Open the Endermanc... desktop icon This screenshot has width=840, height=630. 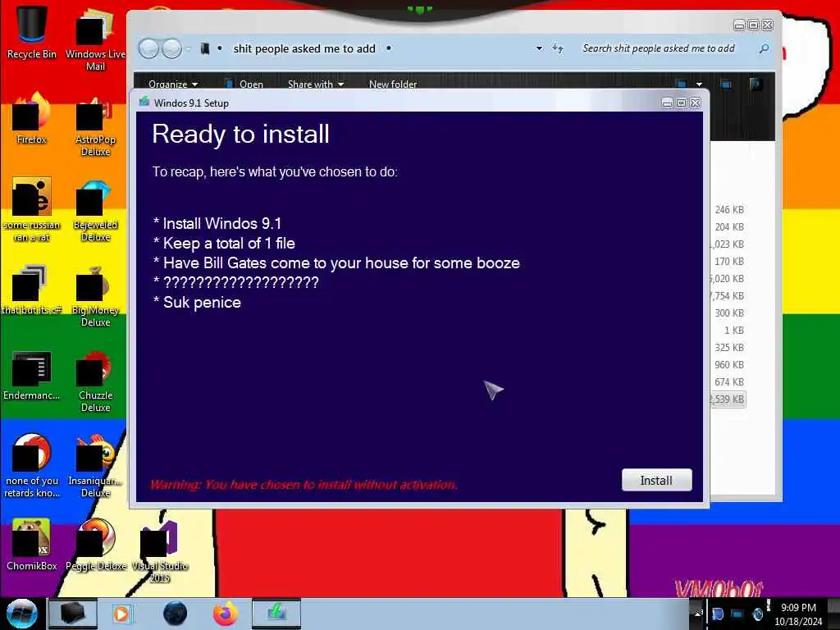32,375
